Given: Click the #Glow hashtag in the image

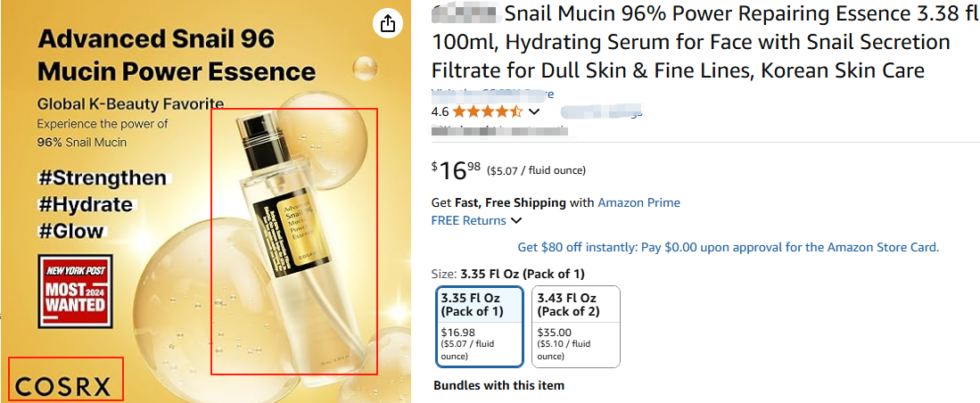Looking at the screenshot, I should tap(70, 231).
